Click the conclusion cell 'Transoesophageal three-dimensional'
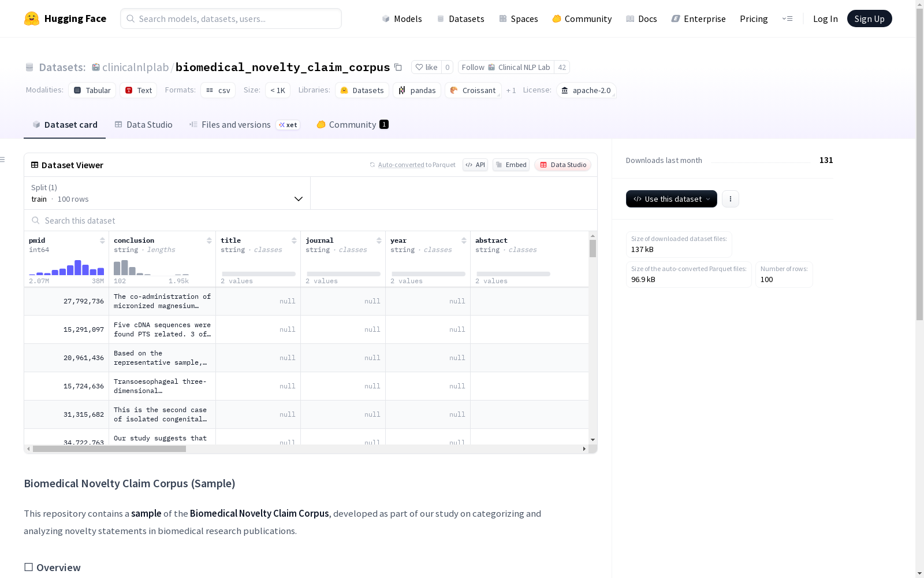The image size is (924, 578). [x=162, y=386]
